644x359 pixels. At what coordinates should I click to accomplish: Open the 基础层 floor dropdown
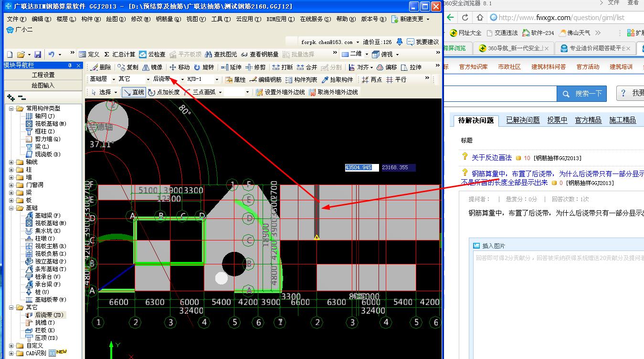point(114,80)
